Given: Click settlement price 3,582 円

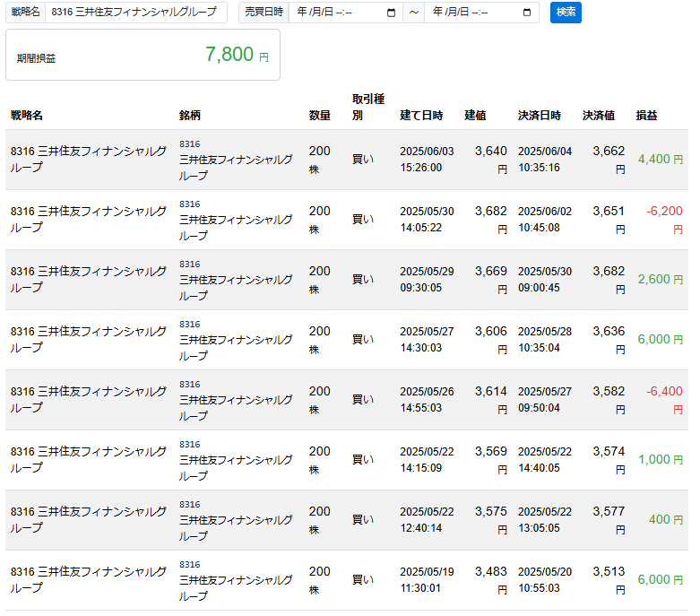Looking at the screenshot, I should tap(609, 400).
